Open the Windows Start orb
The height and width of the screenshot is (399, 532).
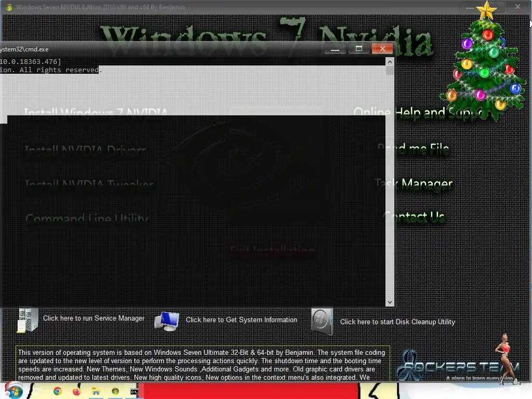(14, 391)
